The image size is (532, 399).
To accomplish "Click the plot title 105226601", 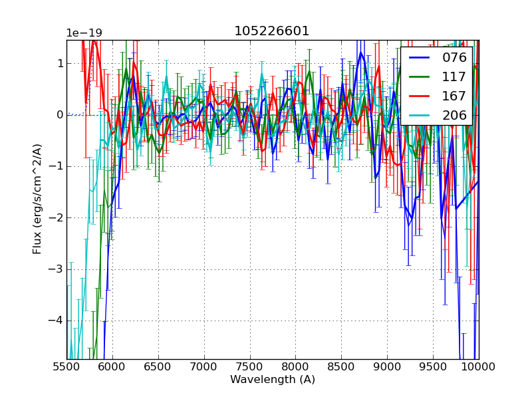I will [x=272, y=31].
